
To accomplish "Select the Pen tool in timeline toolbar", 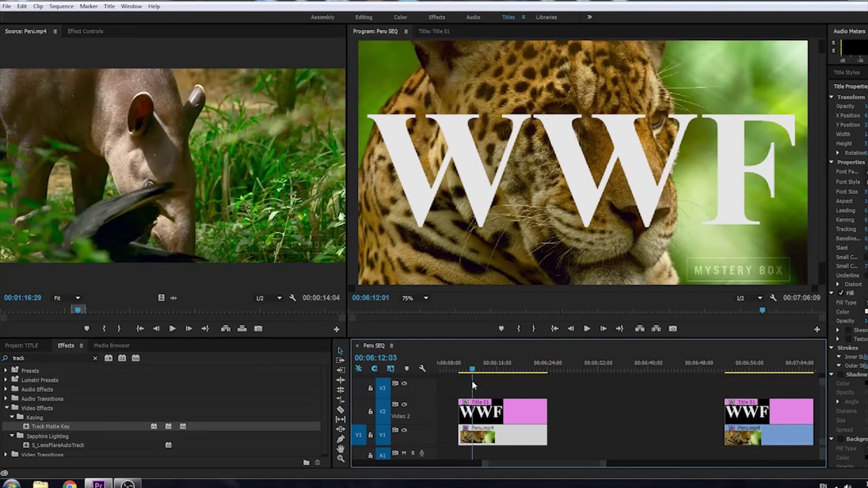I will click(x=340, y=439).
